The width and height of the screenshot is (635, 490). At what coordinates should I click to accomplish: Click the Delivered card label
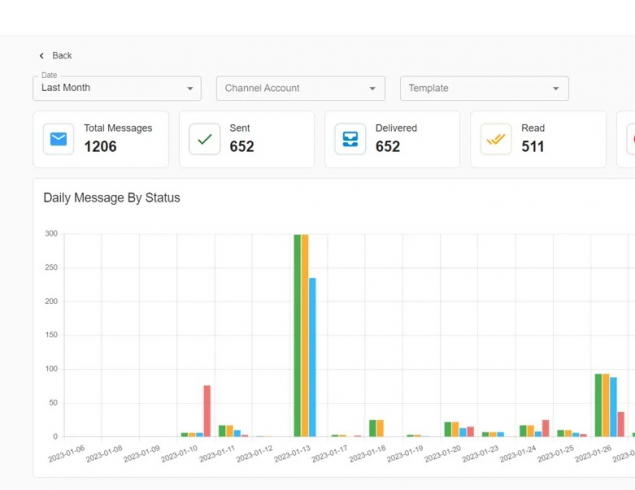(x=396, y=128)
